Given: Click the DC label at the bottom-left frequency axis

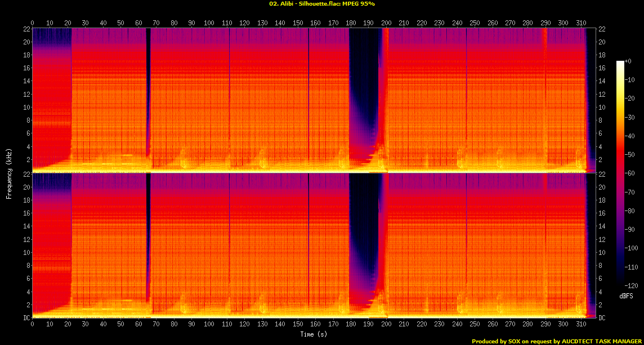Looking at the screenshot, I should pos(25,318).
